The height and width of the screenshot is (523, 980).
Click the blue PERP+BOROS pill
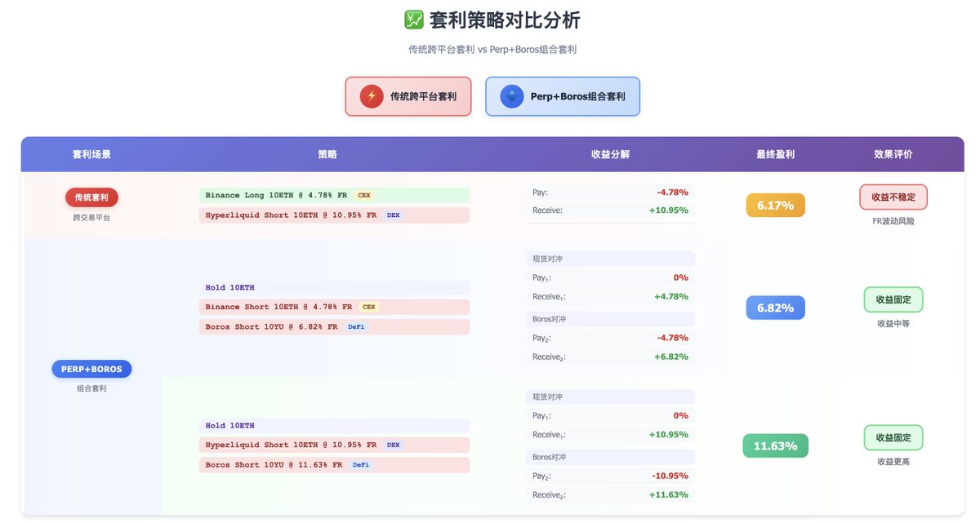point(91,369)
